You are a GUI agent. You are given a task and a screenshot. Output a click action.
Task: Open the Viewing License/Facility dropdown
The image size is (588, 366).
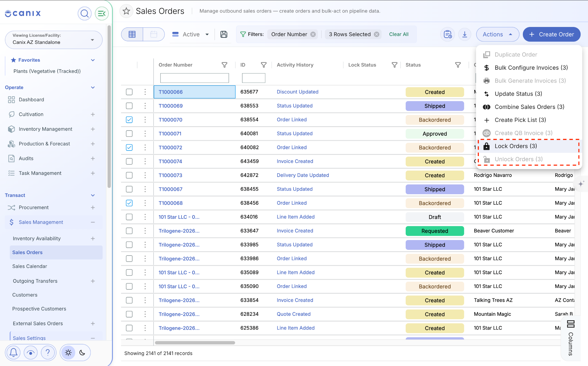point(54,40)
